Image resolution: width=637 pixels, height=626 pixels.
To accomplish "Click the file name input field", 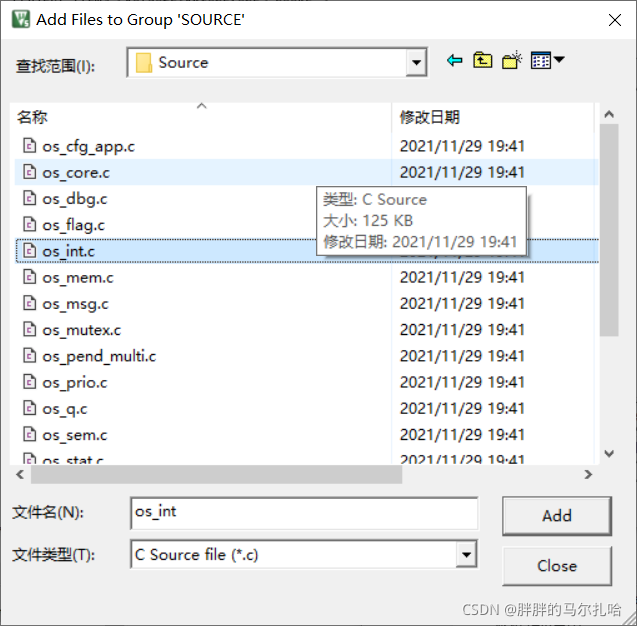I will coord(304,513).
